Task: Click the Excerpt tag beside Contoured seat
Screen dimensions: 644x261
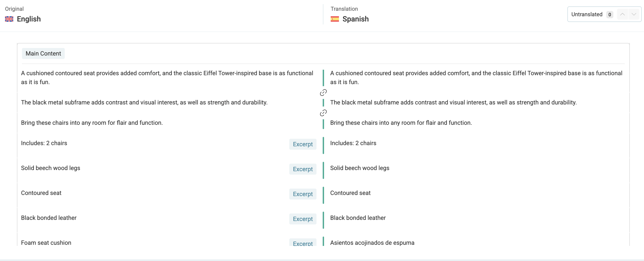Action: coord(303,194)
